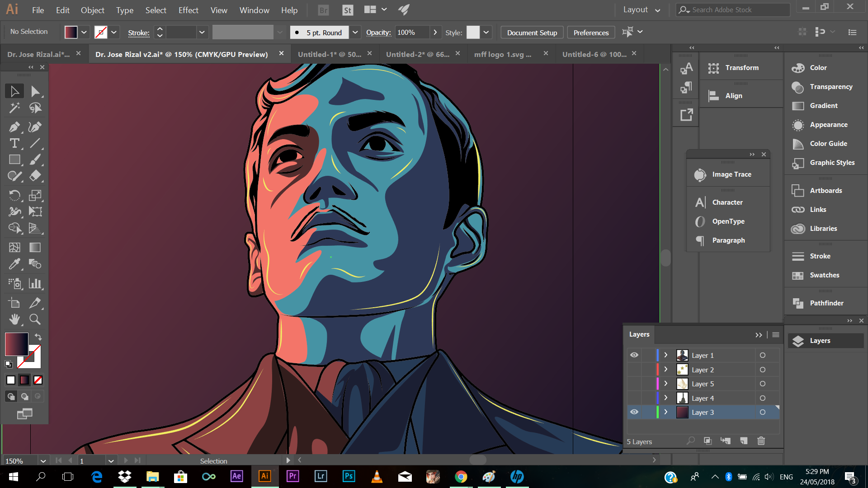The image size is (868, 488).
Task: Open the zoom level dropdown
Action: point(43,461)
